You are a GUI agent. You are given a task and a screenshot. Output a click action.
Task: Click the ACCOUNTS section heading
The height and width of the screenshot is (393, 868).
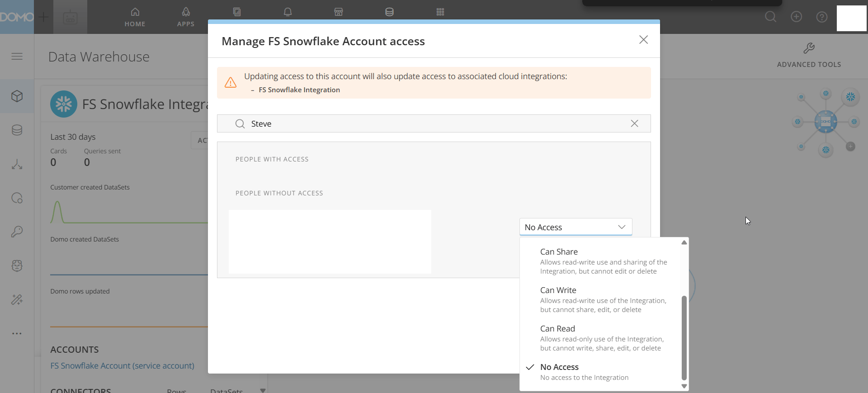tap(75, 350)
